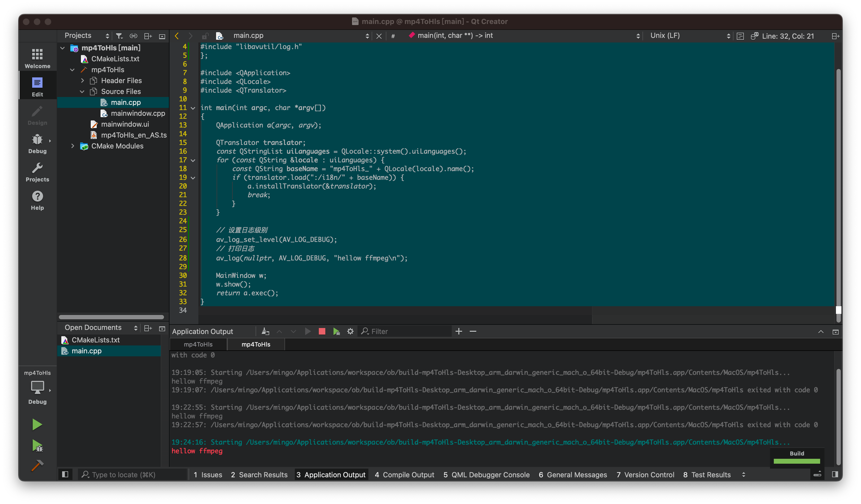This screenshot has width=861, height=504.
Task: Collapse the Source Files folder
Action: coord(82,92)
